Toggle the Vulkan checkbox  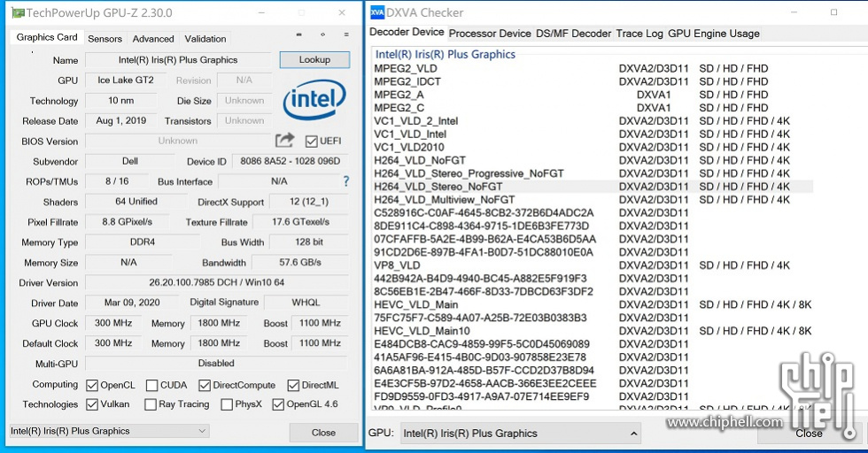click(x=92, y=404)
